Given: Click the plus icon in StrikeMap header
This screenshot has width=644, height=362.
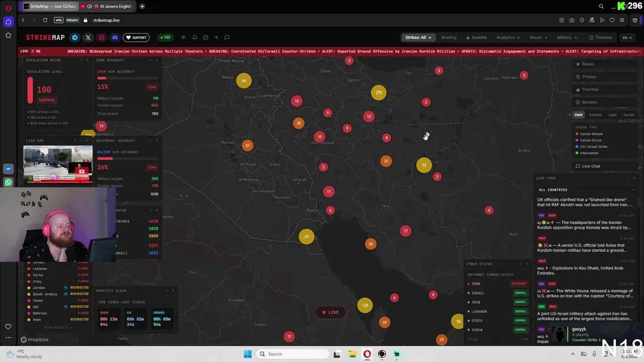Looking at the screenshot, I should (x=216, y=37).
